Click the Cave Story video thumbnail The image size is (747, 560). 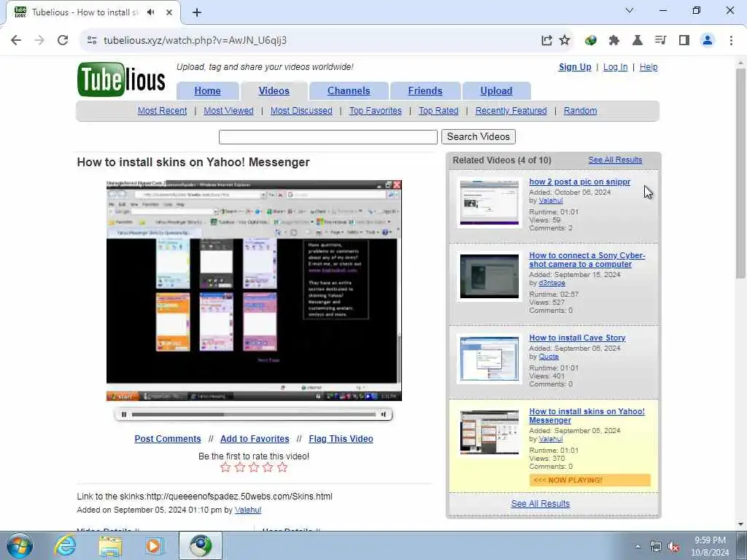489,359
